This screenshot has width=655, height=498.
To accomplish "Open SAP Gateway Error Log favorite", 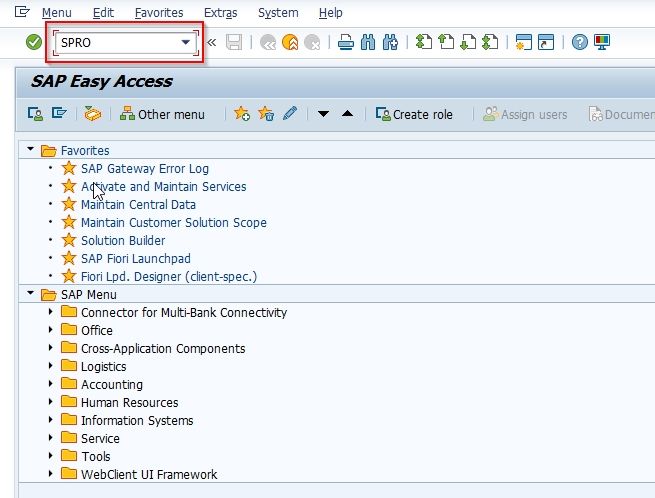I will [x=145, y=169].
